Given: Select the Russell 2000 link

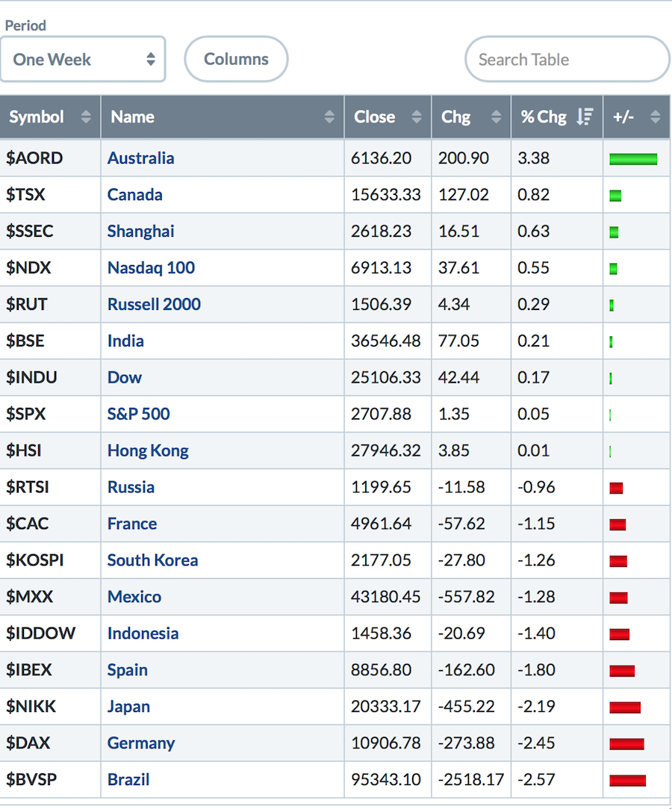Looking at the screenshot, I should coord(154,305).
